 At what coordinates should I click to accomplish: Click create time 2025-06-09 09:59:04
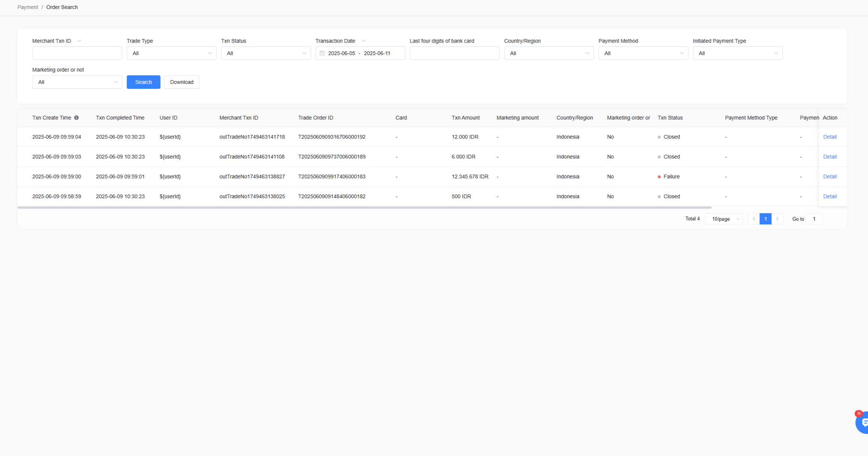pos(57,137)
